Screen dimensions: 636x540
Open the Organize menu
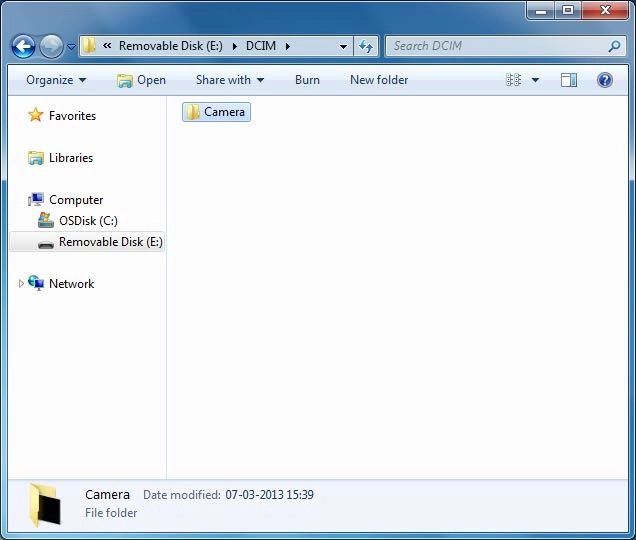pos(56,80)
